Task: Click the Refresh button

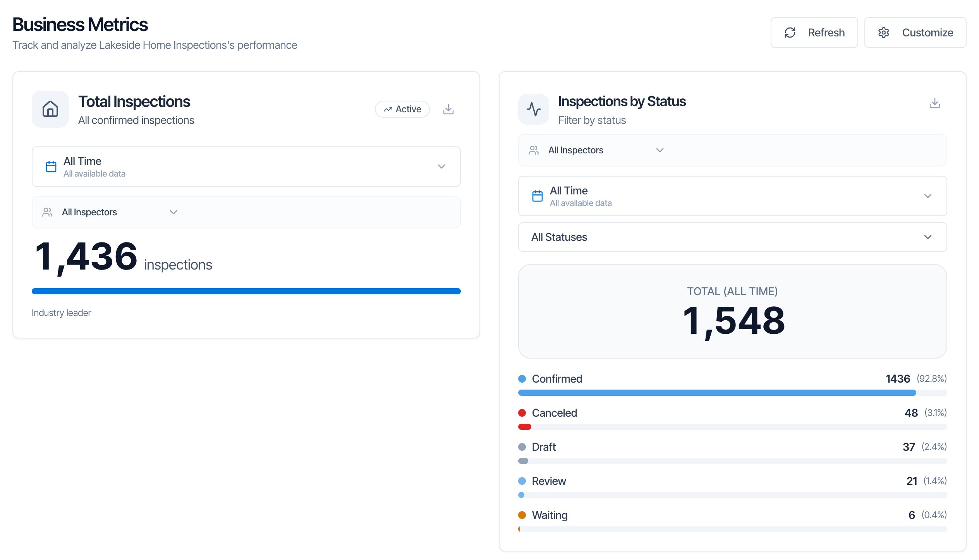Action: point(814,33)
